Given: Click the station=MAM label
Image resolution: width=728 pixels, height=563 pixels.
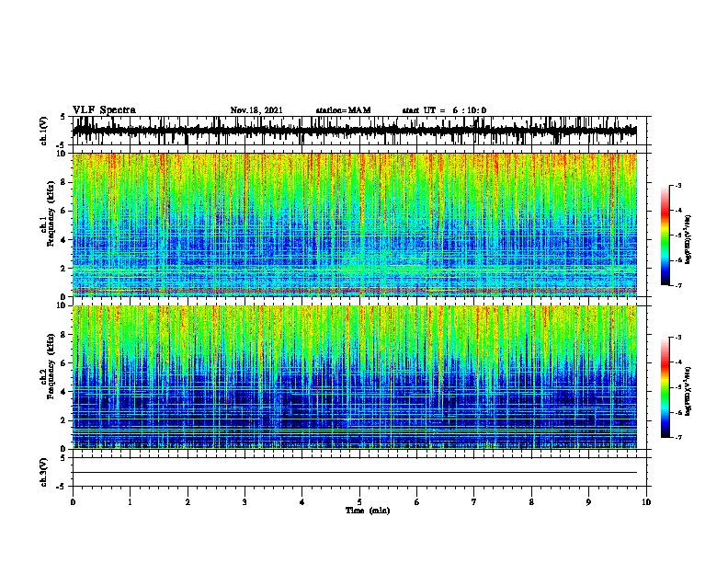Looking at the screenshot, I should (x=343, y=110).
